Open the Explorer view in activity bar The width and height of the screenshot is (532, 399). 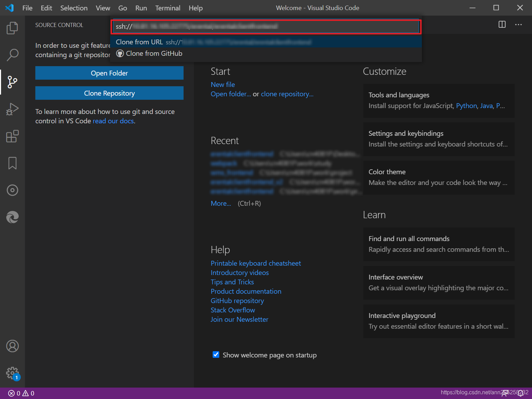click(x=12, y=28)
